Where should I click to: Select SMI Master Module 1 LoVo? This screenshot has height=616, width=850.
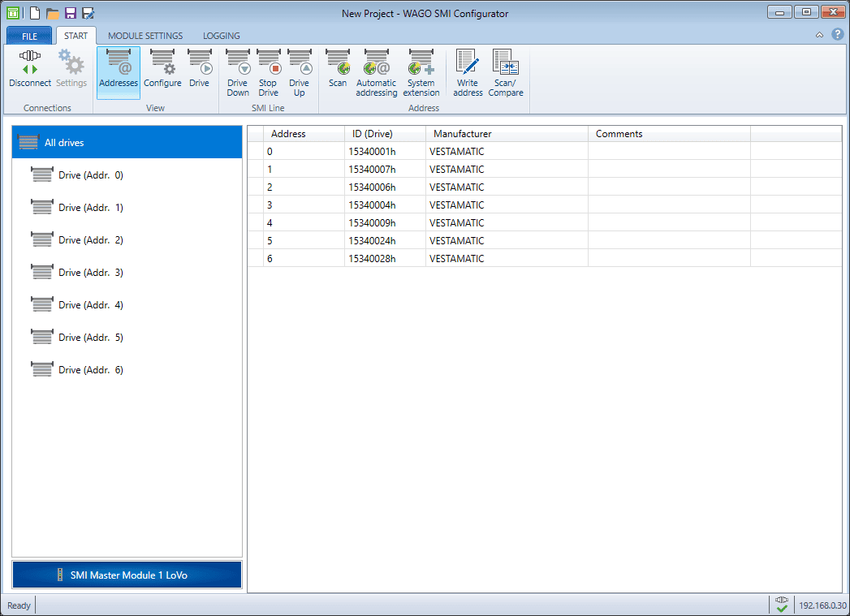coord(127,575)
